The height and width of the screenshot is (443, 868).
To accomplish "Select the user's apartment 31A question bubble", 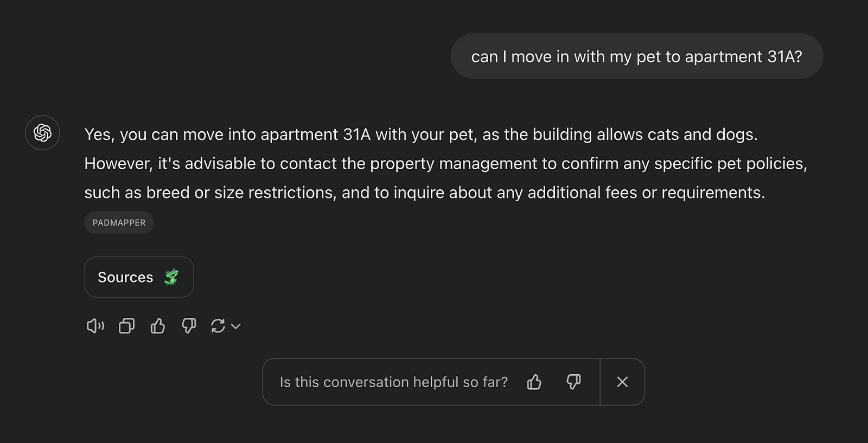I will tap(636, 56).
